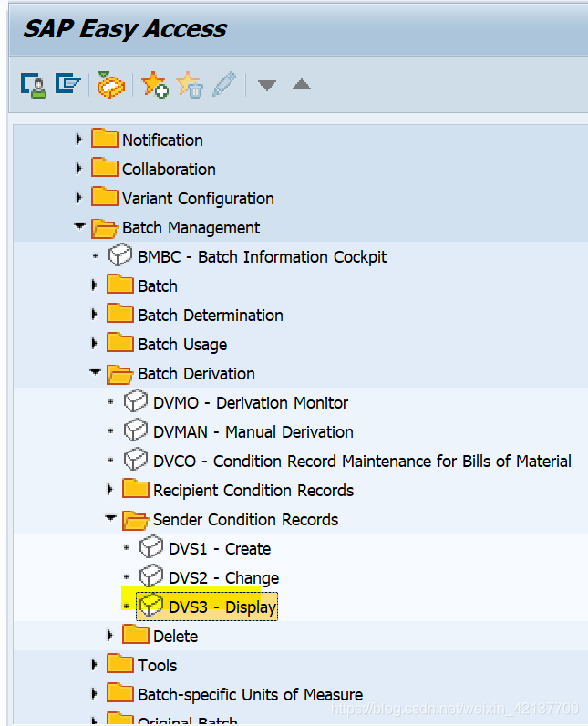The image size is (588, 726).
Task: Click the Collaboration folder icon
Action: (105, 168)
